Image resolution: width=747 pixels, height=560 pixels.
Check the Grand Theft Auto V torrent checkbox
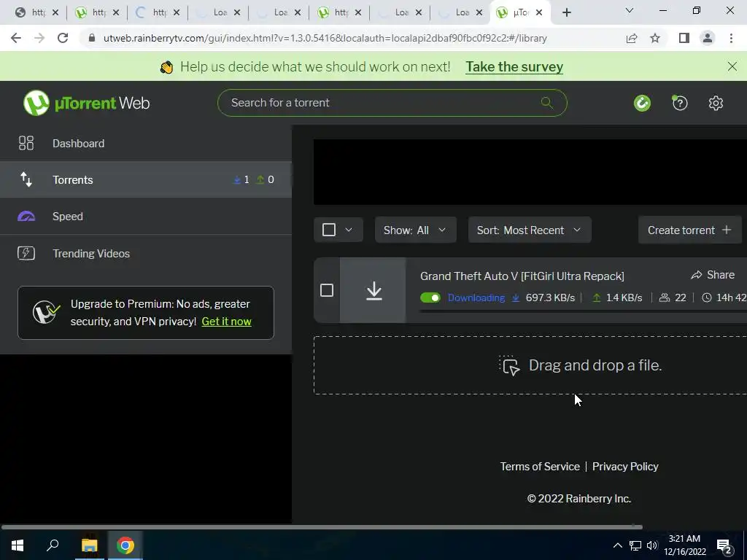pos(327,290)
